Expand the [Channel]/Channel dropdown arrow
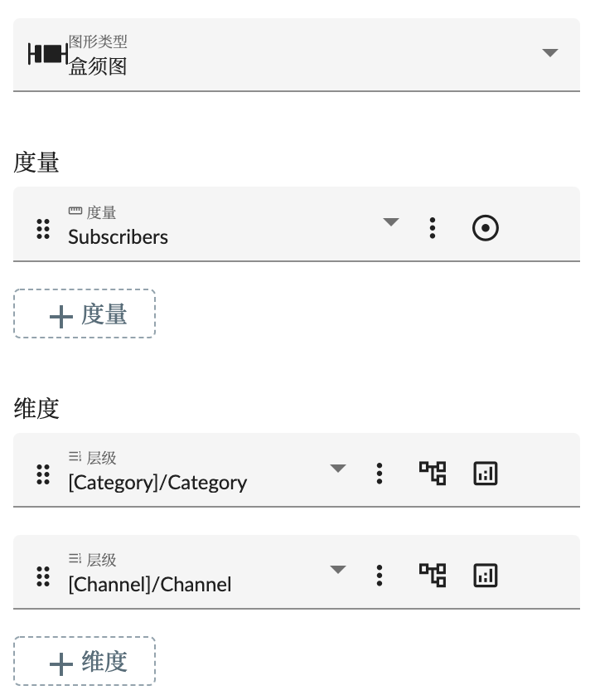The width and height of the screenshot is (595, 700). pyautogui.click(x=337, y=570)
